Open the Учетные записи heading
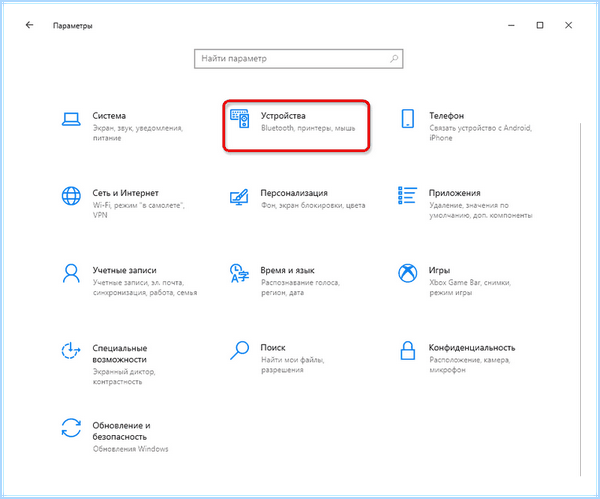Viewport: 600px width, 499px height. (124, 270)
